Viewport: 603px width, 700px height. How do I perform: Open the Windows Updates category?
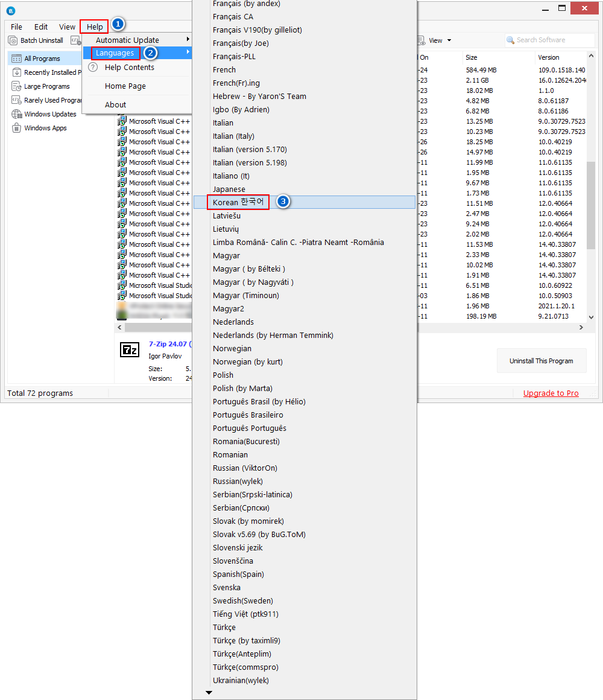[x=43, y=114]
